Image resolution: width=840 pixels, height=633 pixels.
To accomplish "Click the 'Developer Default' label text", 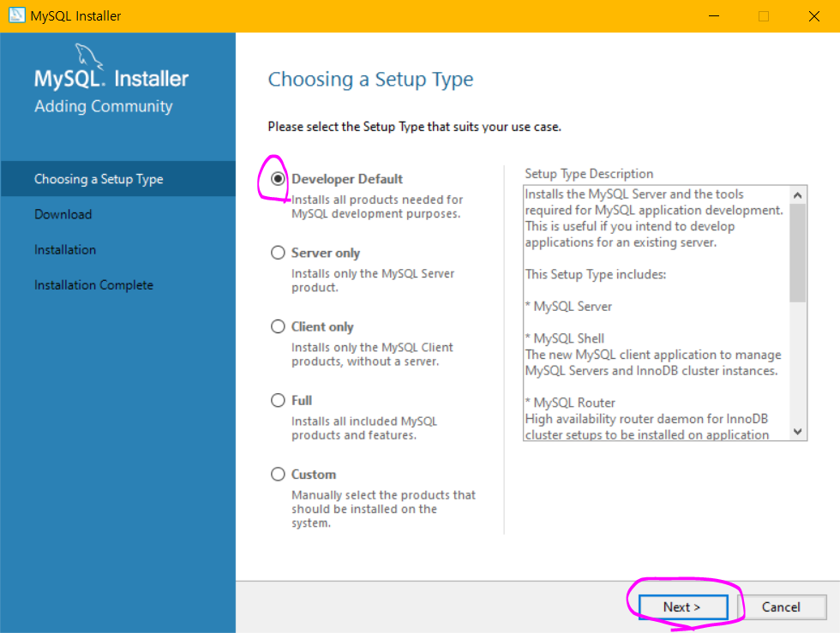I will click(347, 179).
